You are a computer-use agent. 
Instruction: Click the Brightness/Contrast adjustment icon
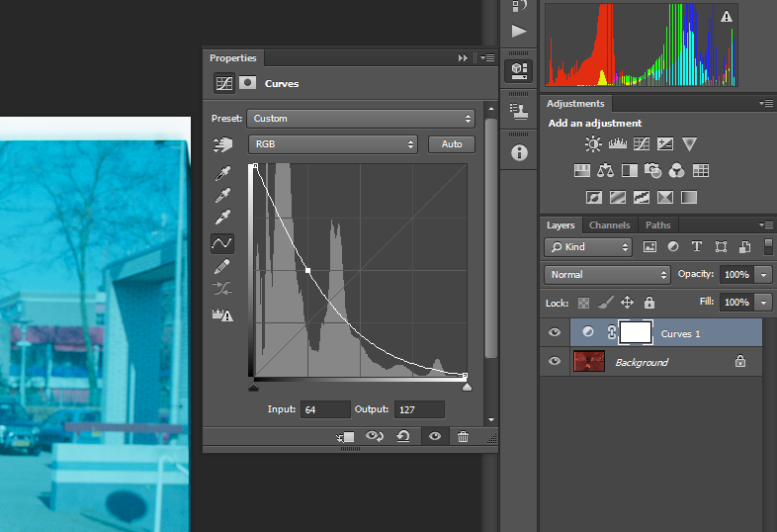(592, 144)
